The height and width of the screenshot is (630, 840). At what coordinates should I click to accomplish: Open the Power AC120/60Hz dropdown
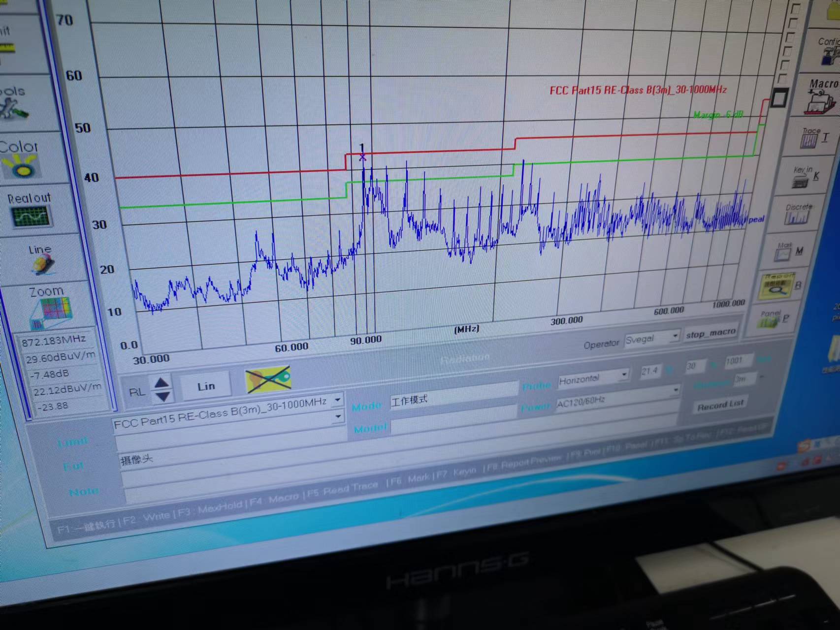coord(676,391)
